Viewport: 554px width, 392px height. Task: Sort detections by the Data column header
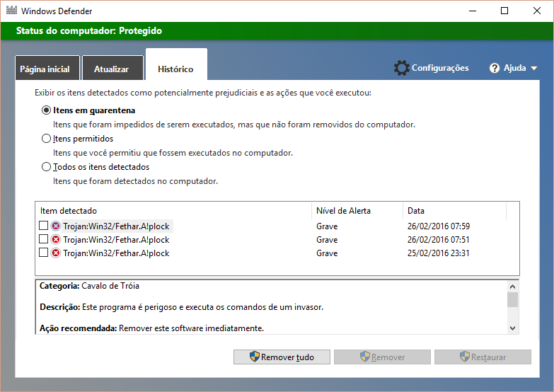tap(416, 211)
